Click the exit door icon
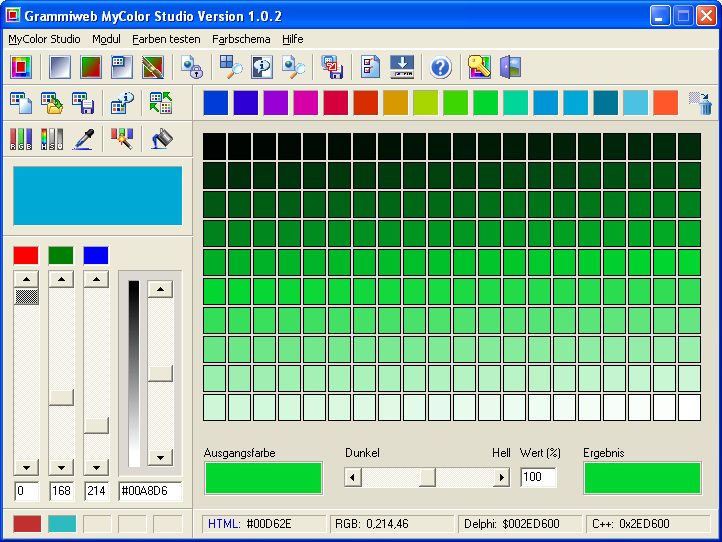 [x=510, y=67]
